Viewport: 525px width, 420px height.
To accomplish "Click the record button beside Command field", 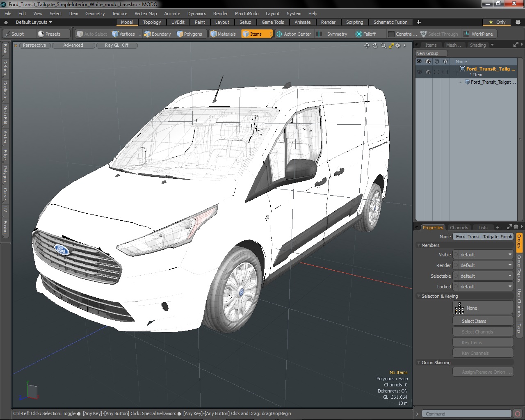I will click(x=518, y=414).
